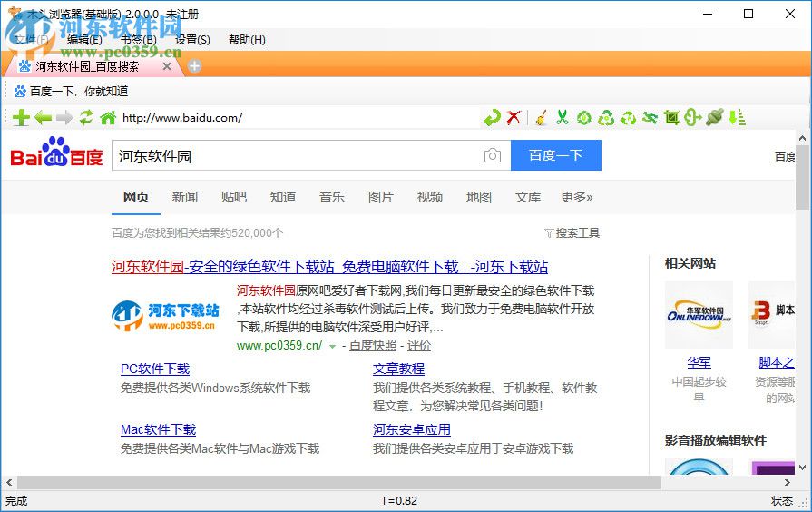Click the 状态 status bar text

[782, 500]
